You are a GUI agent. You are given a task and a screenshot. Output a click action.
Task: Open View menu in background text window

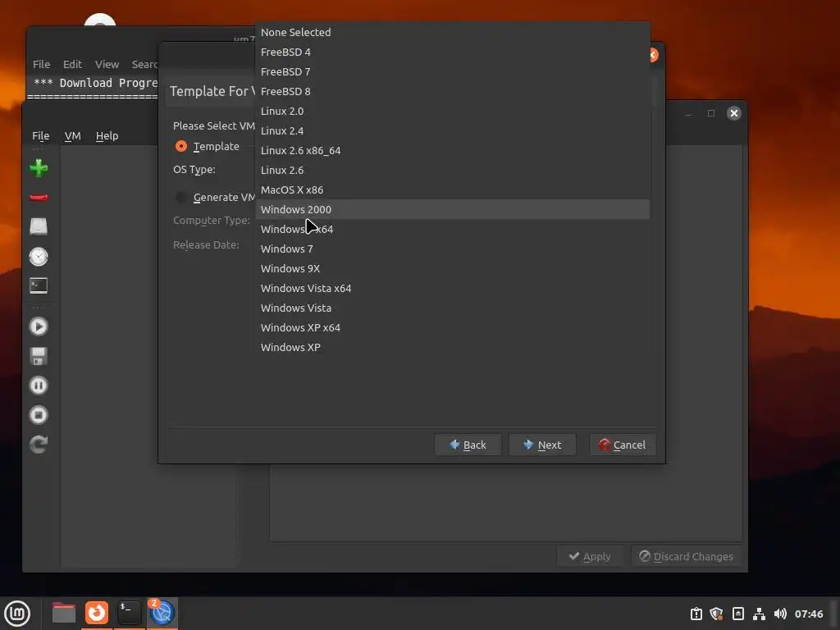107,64
